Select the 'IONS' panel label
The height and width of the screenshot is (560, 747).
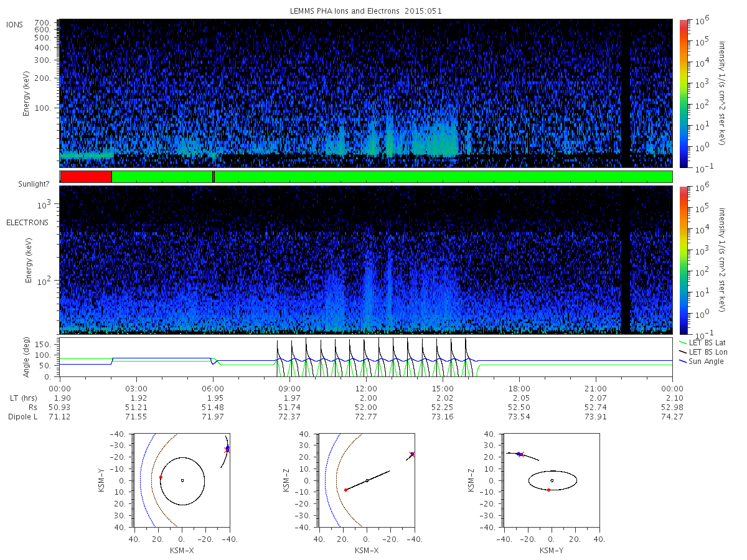pos(15,25)
